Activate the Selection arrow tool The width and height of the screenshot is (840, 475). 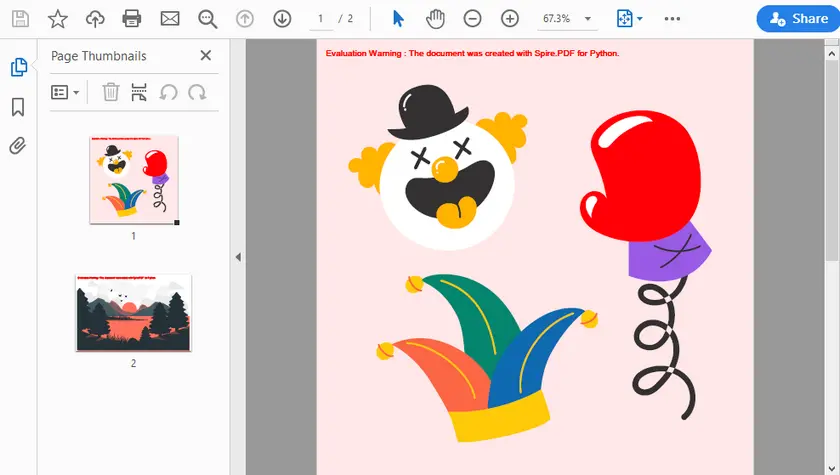398,19
